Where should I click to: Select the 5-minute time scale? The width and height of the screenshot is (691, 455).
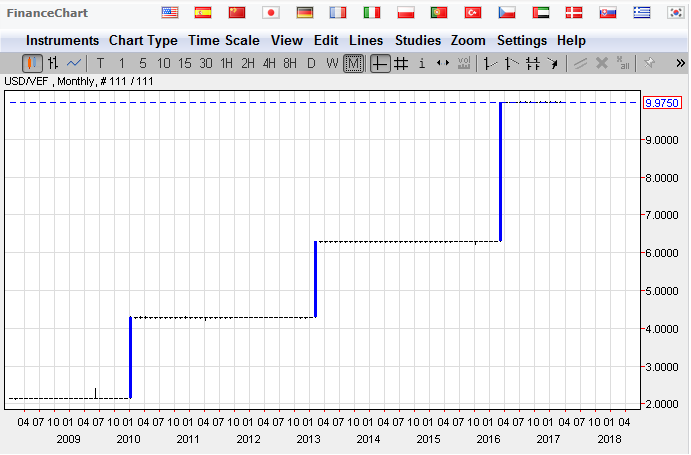click(142, 64)
